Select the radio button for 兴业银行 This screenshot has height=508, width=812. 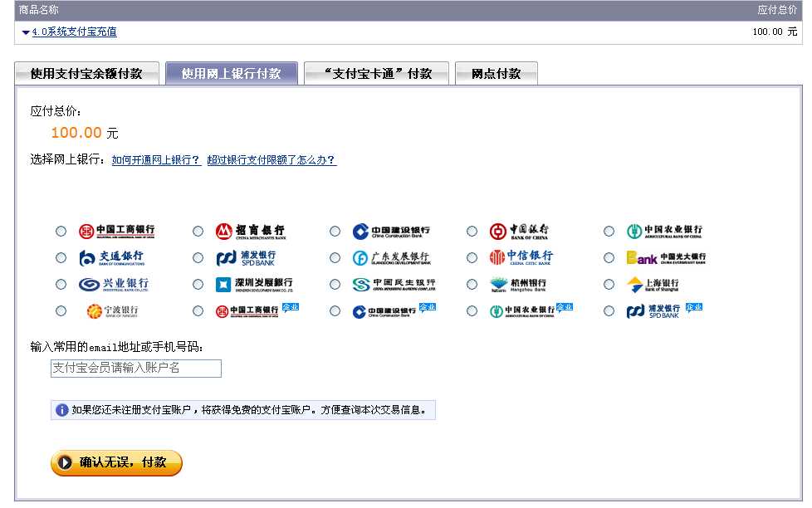tap(61, 285)
